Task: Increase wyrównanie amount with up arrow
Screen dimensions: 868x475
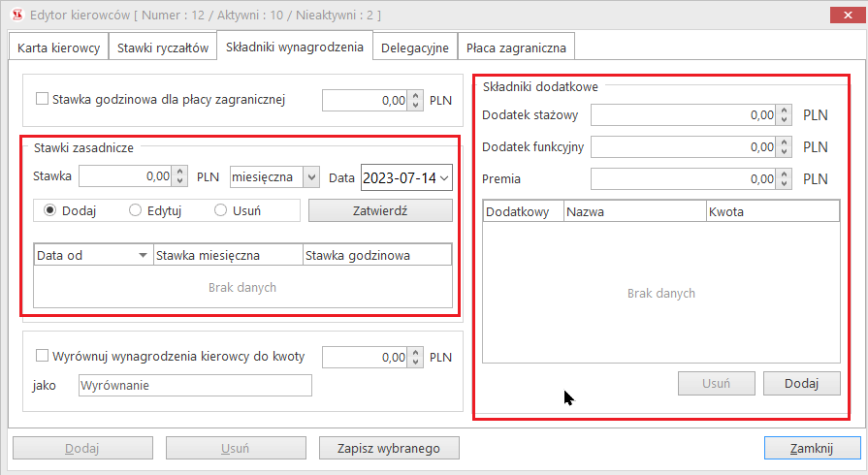Action: point(415,353)
